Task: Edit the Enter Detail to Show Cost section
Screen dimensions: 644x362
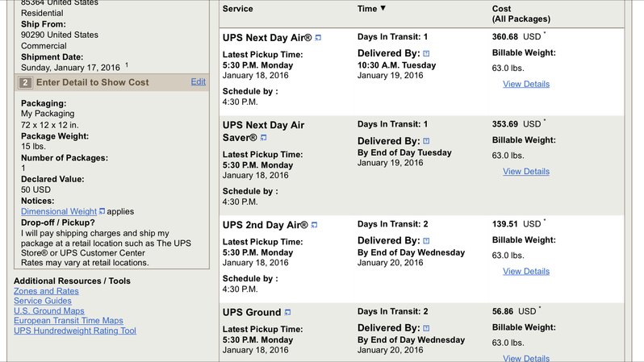Action: coord(198,81)
